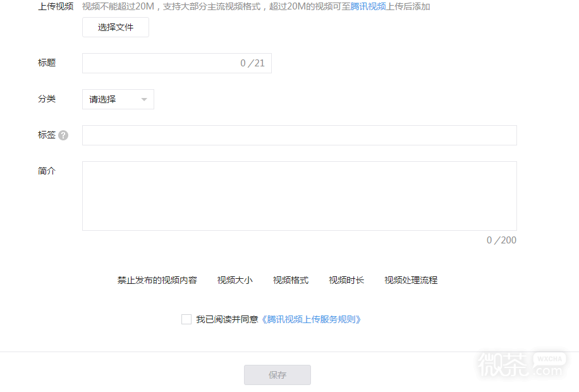This screenshot has height=392, width=579.
Task: Check the 视频大小 size requirements
Action: point(235,280)
